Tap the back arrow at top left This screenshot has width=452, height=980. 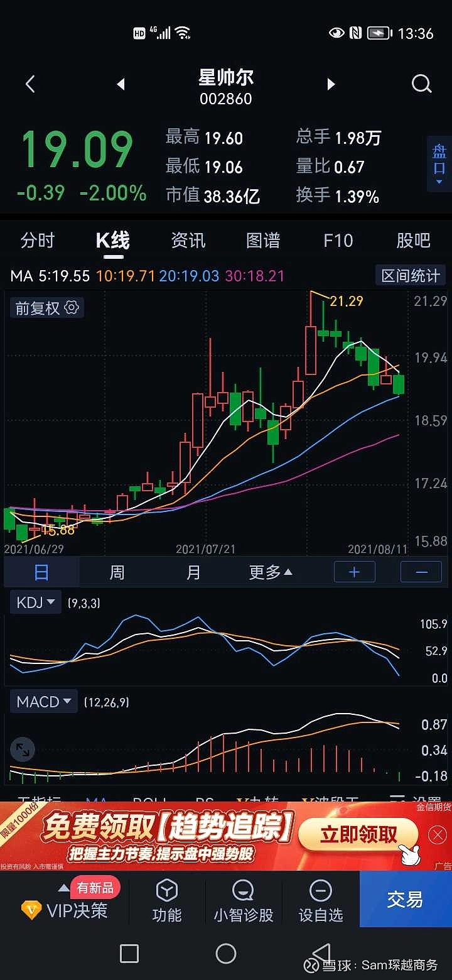tap(30, 84)
